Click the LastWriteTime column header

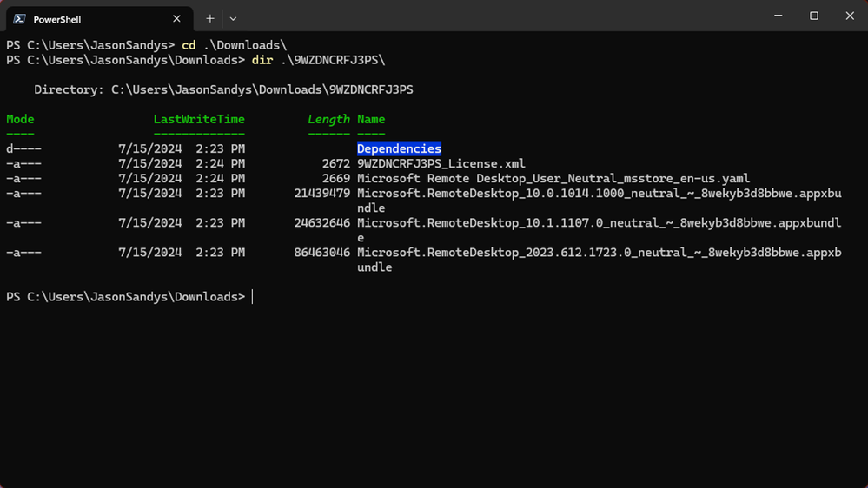(199, 120)
